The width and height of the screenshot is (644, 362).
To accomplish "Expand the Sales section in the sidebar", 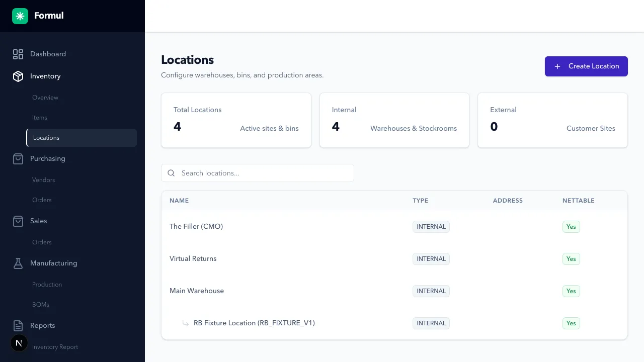I will coord(38,221).
